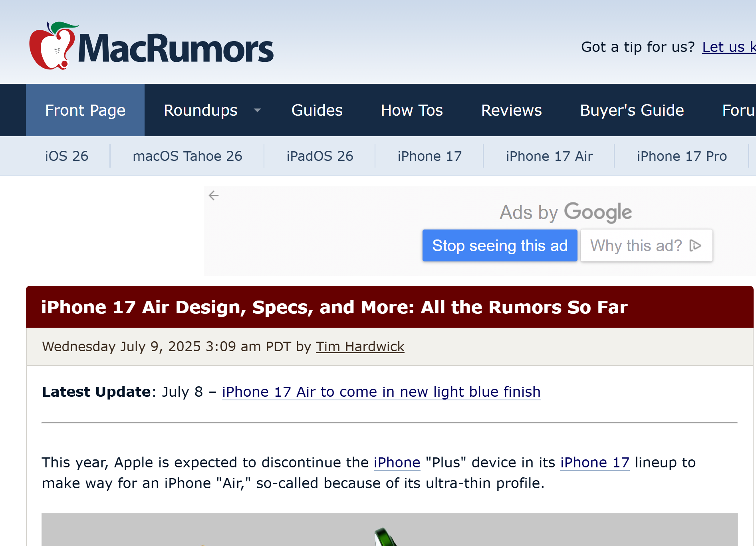Click the article title headline

(334, 307)
